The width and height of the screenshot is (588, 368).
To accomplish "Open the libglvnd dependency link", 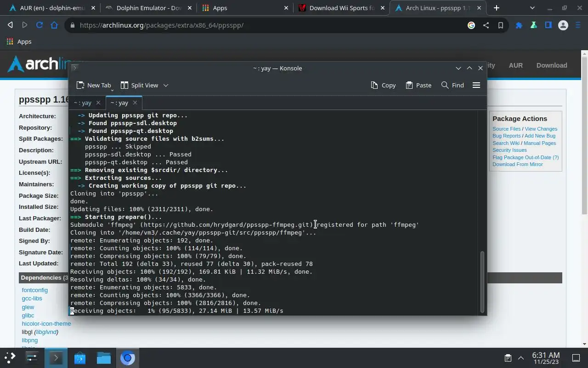I will pyautogui.click(x=46, y=332).
